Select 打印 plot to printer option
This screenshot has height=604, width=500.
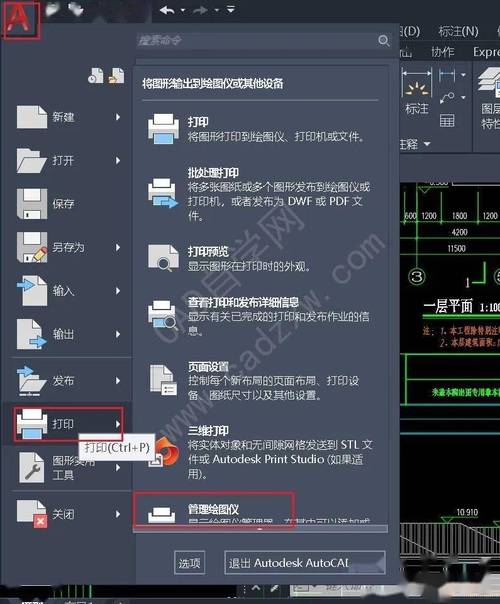[x=260, y=129]
